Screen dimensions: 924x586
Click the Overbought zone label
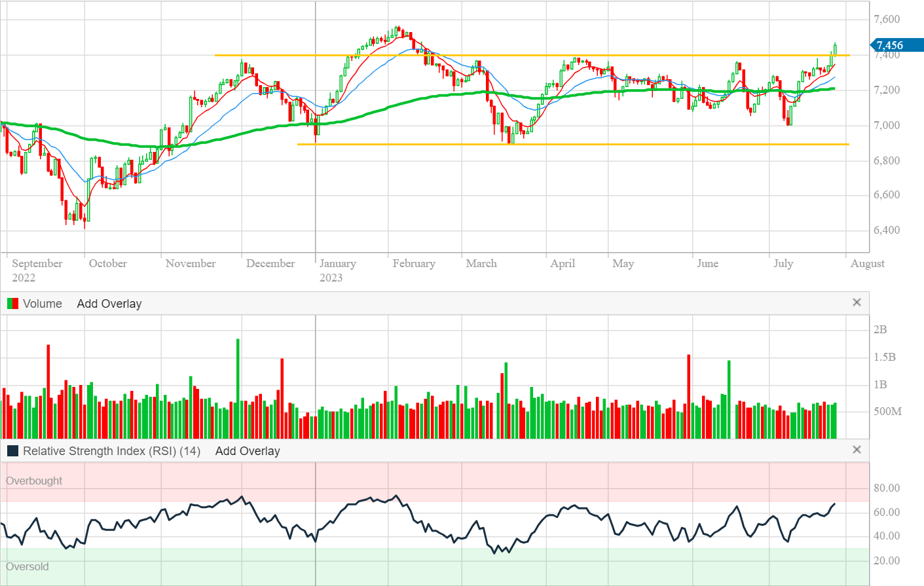[x=34, y=481]
